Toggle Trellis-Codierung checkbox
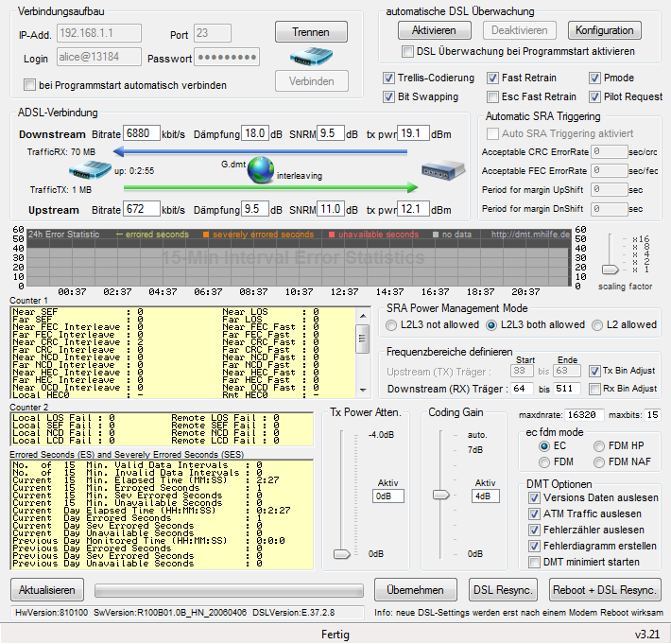Viewport: 671px width, 644px height. pyautogui.click(x=388, y=78)
